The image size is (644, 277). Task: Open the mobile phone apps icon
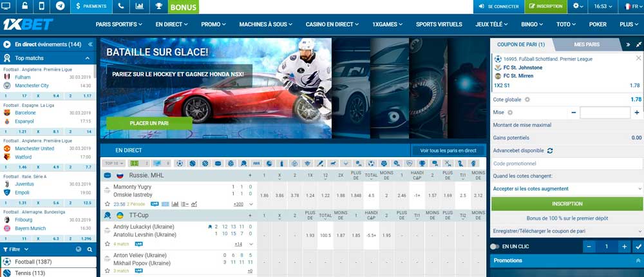pos(41,6)
